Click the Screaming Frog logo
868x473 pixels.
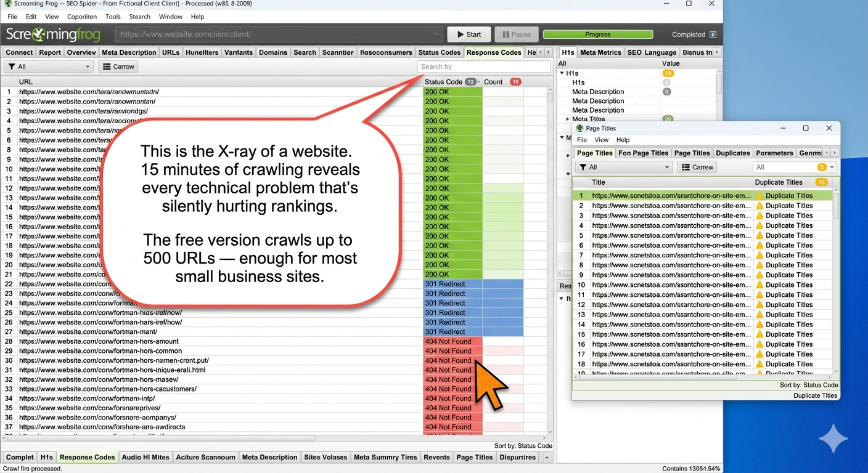(x=54, y=34)
